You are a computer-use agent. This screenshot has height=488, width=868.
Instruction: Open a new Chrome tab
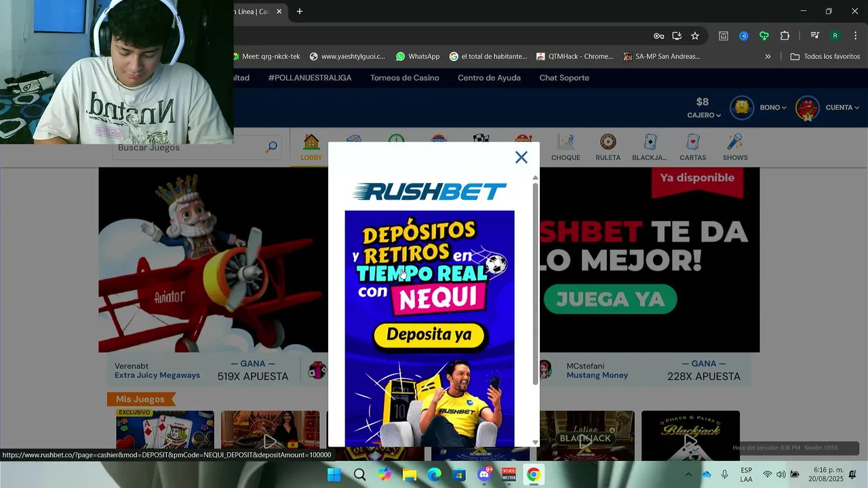point(300,12)
